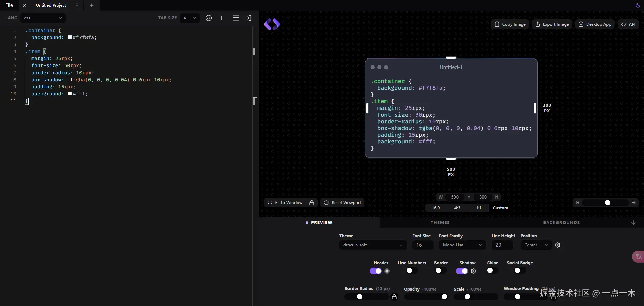Open the Shadow settings gear

click(x=473, y=271)
